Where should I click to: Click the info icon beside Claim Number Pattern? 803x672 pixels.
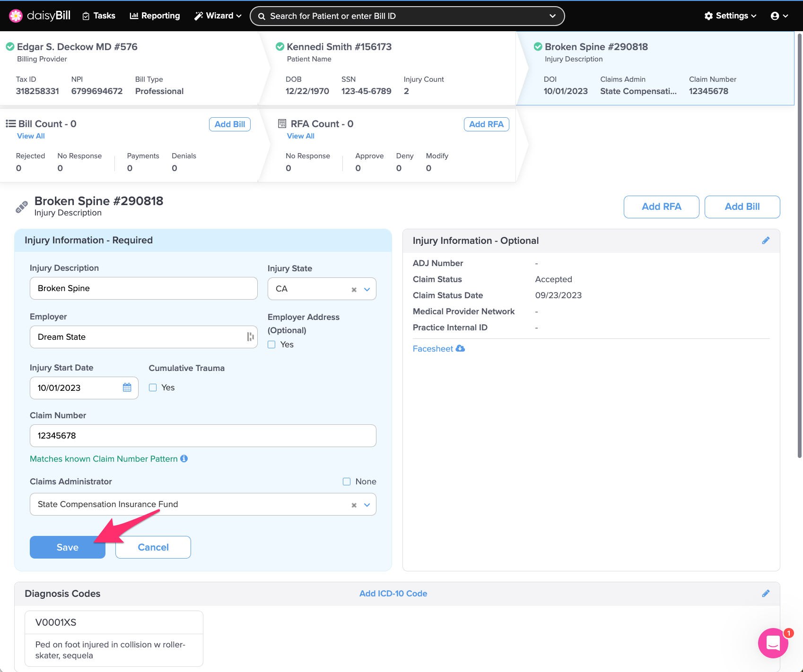pyautogui.click(x=184, y=458)
